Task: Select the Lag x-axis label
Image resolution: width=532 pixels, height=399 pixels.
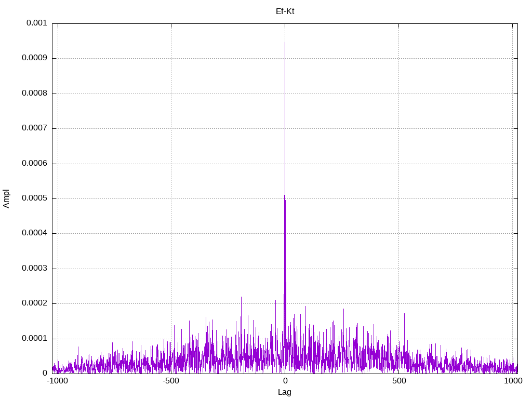Action: coord(285,392)
